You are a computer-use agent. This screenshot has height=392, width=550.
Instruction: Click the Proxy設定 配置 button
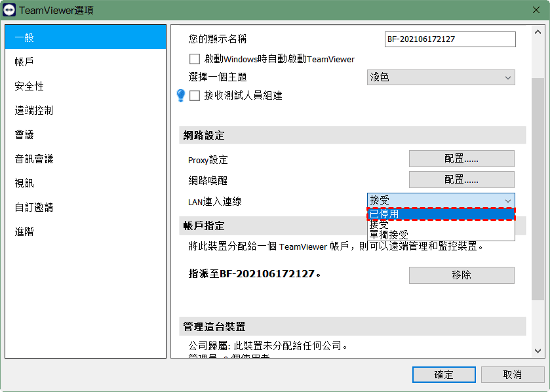(x=462, y=159)
